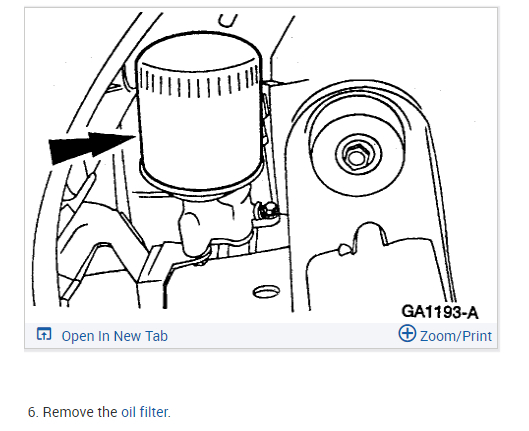
Task: Select the GA1193-A figure label
Action: (440, 312)
